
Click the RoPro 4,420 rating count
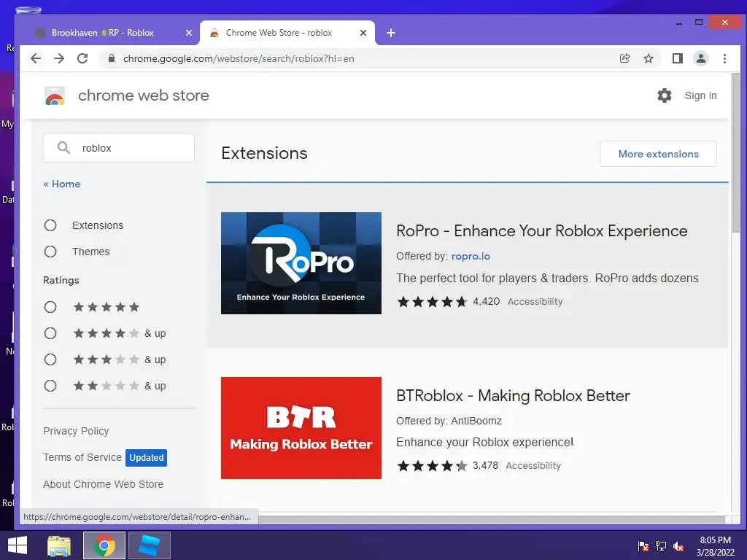point(486,301)
